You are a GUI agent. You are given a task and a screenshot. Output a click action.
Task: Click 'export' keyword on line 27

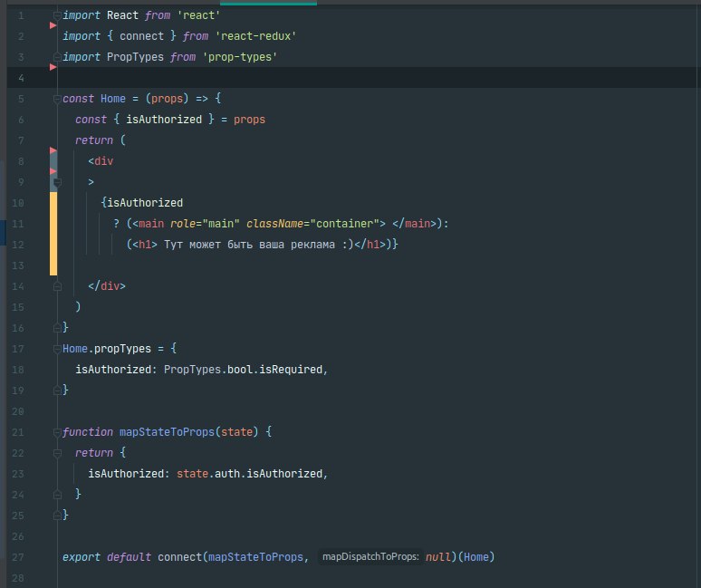82,557
